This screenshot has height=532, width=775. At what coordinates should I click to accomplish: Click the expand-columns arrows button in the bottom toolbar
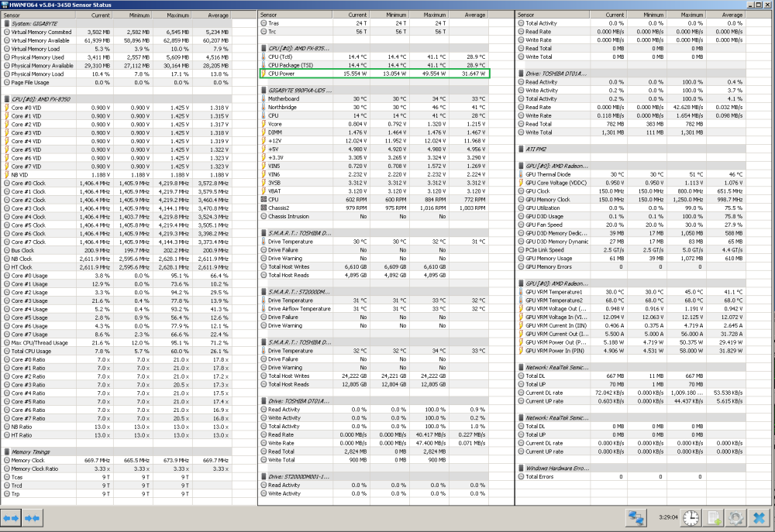click(x=11, y=518)
